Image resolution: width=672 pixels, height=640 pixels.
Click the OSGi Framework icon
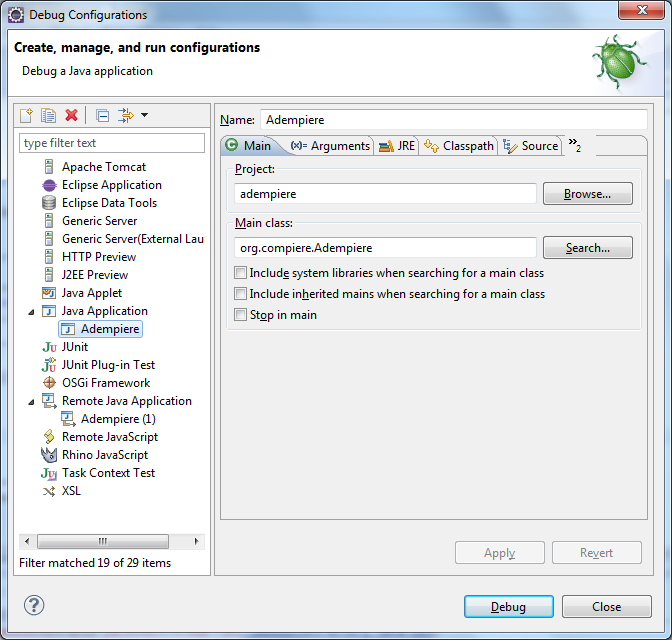coord(49,382)
